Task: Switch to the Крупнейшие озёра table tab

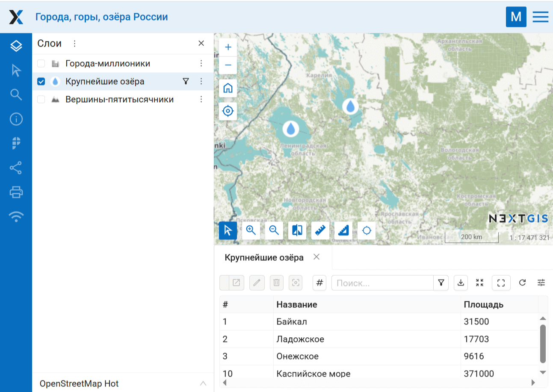Action: (264, 257)
